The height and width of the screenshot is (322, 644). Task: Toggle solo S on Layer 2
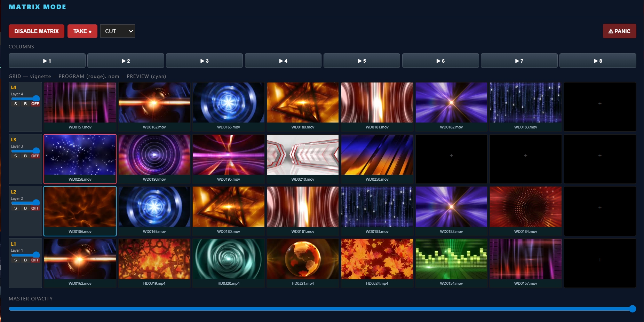[15, 208]
